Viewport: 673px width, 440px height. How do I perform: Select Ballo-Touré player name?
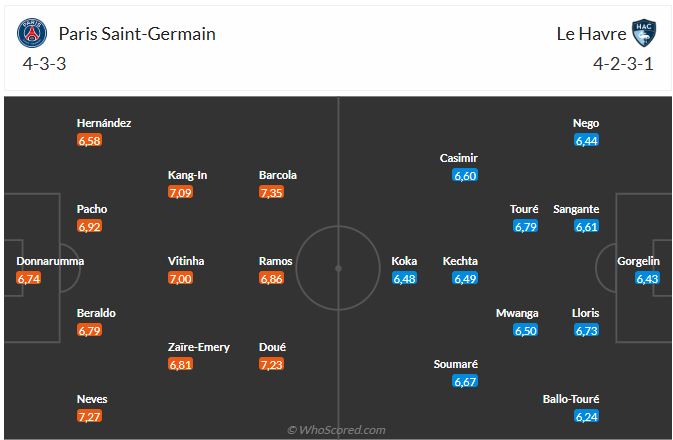(571, 399)
